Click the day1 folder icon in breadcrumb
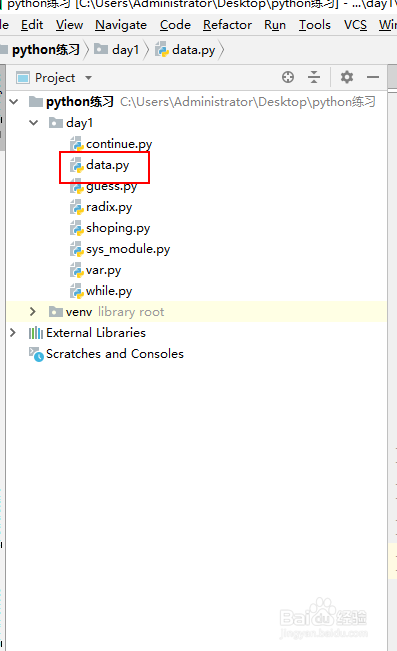Screen dimensions: 397x651 pos(101,49)
